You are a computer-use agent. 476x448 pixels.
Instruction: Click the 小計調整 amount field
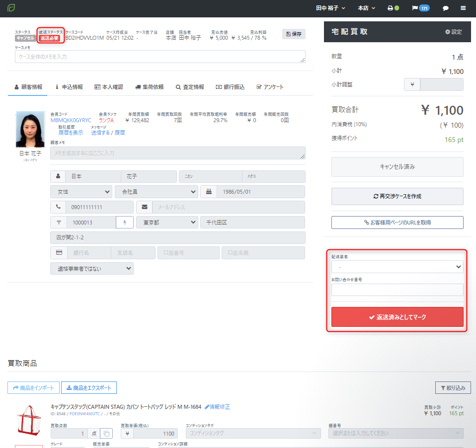[x=442, y=84]
